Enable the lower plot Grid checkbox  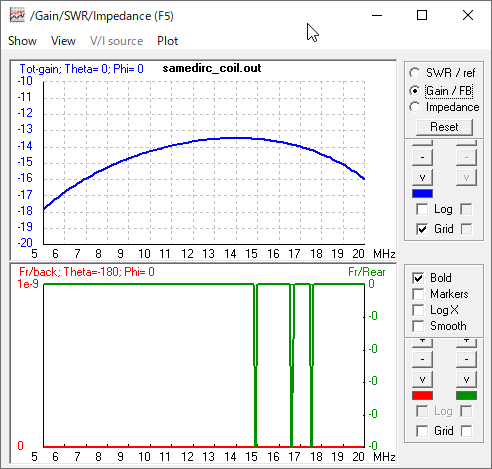pyautogui.click(x=422, y=431)
